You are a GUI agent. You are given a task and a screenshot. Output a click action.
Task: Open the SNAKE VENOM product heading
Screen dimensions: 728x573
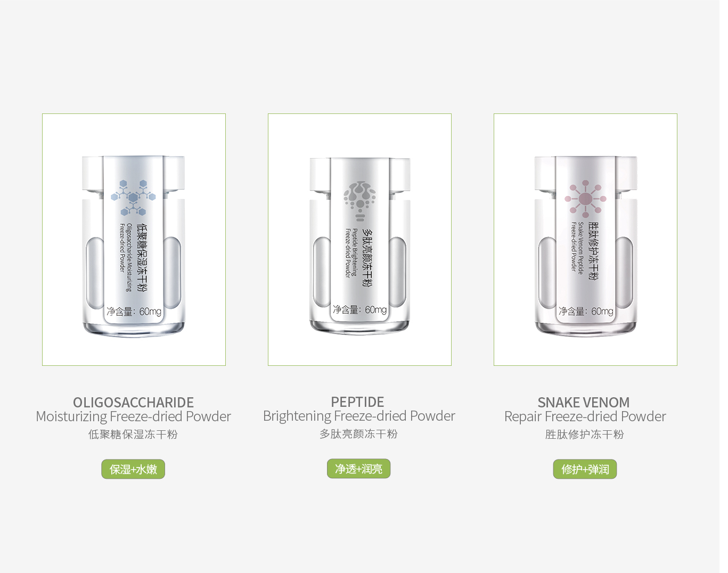click(x=584, y=402)
